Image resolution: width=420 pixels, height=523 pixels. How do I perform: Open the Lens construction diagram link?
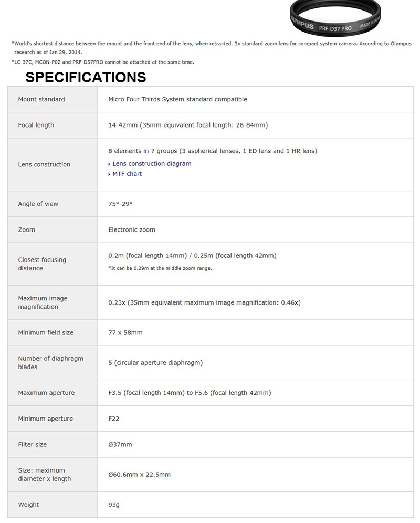[152, 164]
